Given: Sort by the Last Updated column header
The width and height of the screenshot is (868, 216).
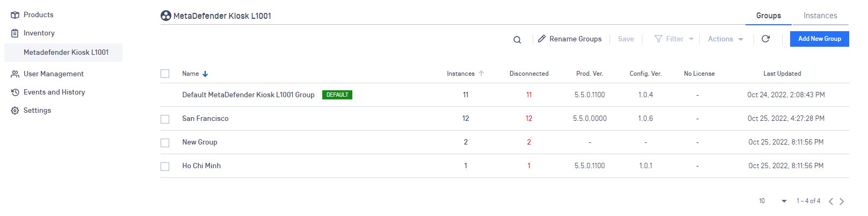Looking at the screenshot, I should point(782,74).
